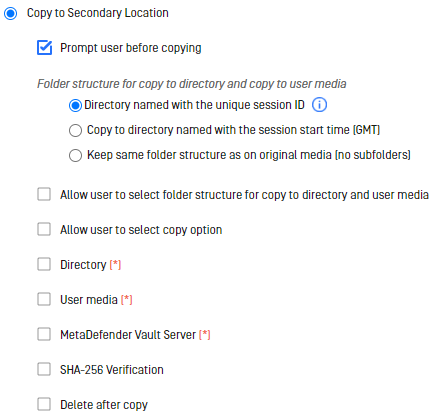The image size is (435, 419).
Task: Enable Allow user to select folder structure checkbox
Action: [44, 194]
